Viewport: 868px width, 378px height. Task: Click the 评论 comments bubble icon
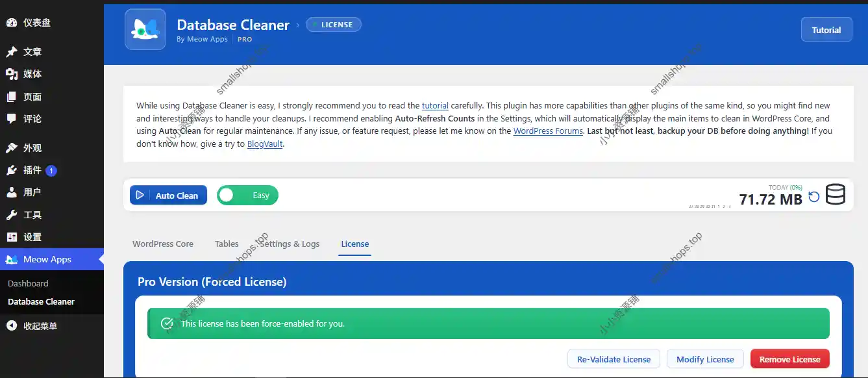coord(12,119)
